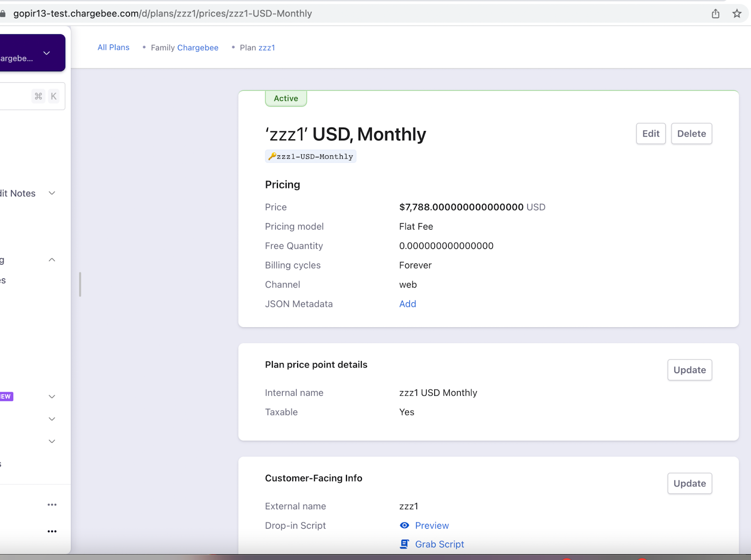Click Update in Plan price point details
Screen dimensions: 751x560
click(x=689, y=370)
